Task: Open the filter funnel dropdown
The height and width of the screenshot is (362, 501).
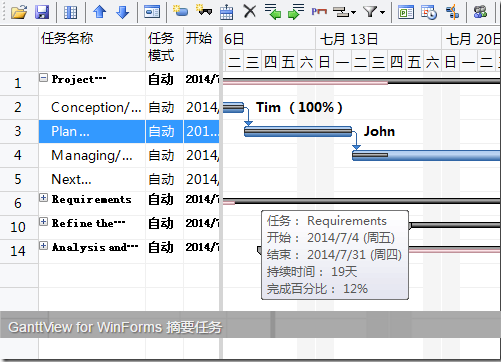Action: 374,12
